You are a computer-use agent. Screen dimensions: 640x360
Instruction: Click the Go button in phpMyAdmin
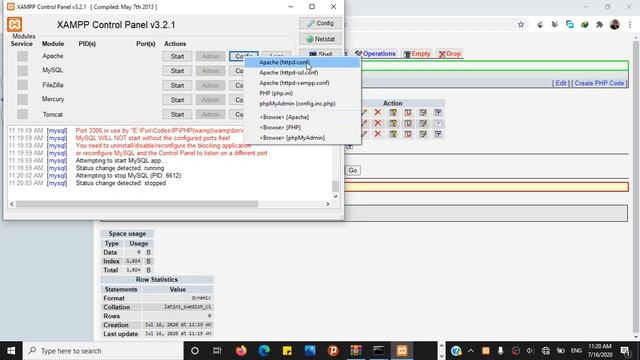353,170
